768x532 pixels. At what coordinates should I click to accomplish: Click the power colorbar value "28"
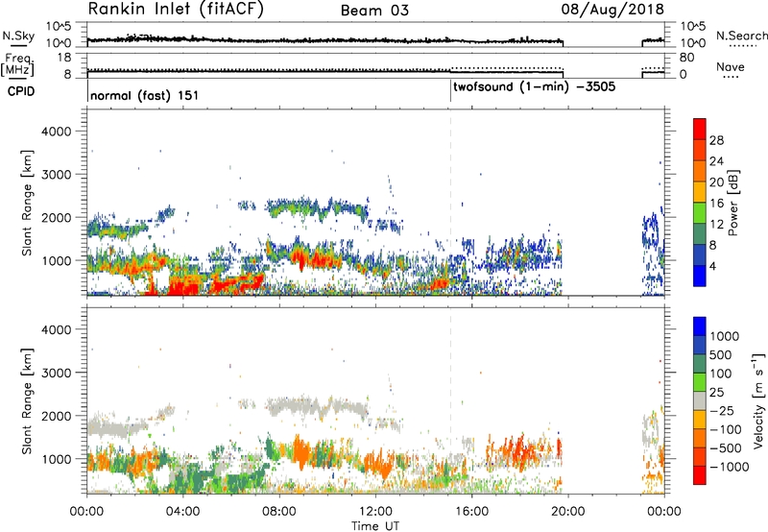pos(716,140)
